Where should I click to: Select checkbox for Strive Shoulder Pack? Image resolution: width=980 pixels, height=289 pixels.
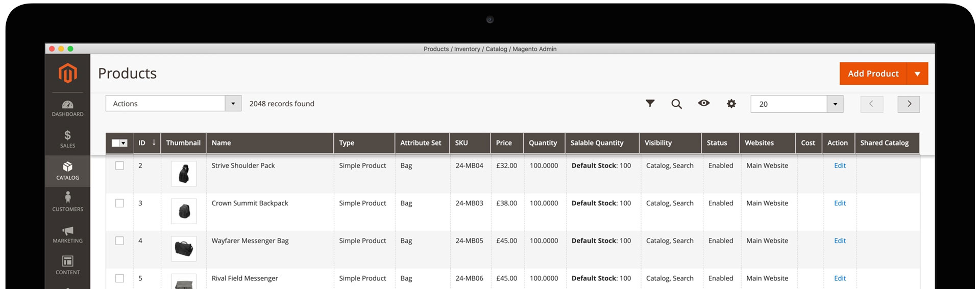119,165
